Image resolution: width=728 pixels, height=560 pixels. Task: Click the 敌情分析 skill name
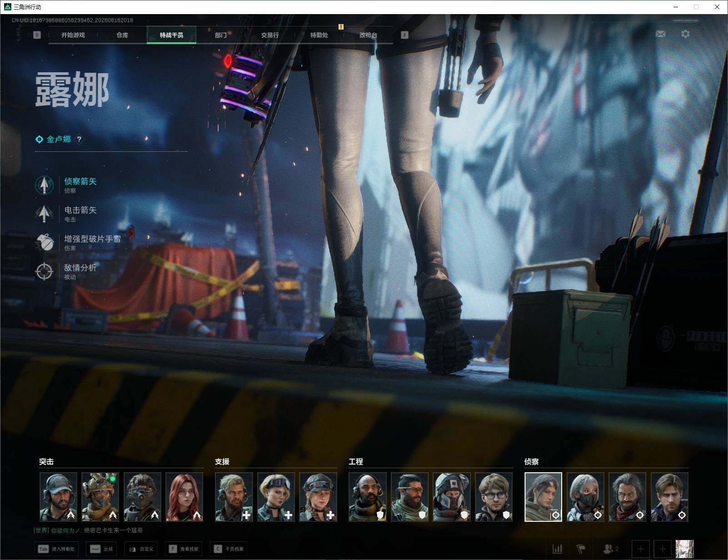click(80, 268)
